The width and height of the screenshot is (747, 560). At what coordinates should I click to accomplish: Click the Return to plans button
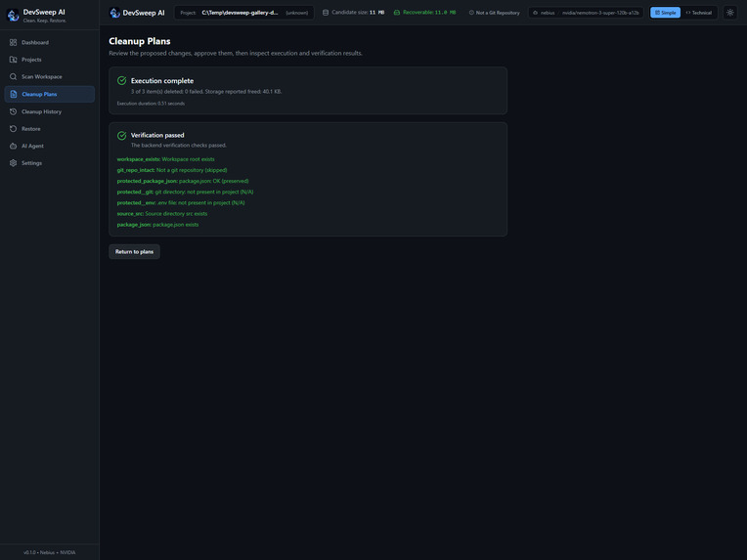[x=134, y=251]
